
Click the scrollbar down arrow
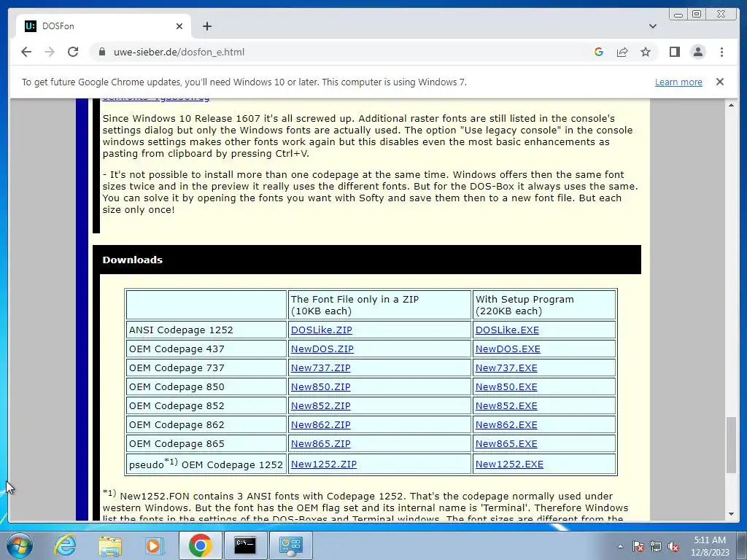pyautogui.click(x=731, y=514)
